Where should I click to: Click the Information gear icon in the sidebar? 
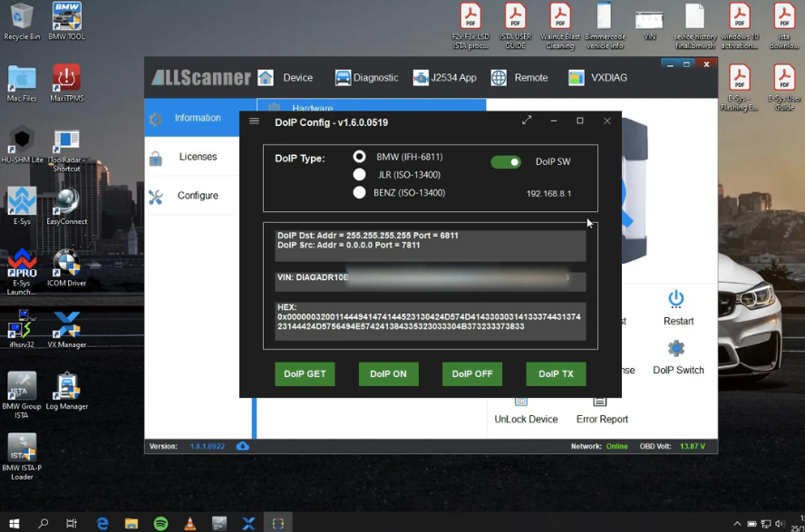(x=155, y=119)
